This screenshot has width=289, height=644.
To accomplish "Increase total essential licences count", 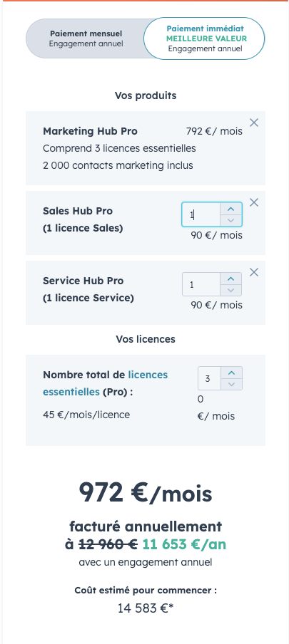I will pos(231,373).
